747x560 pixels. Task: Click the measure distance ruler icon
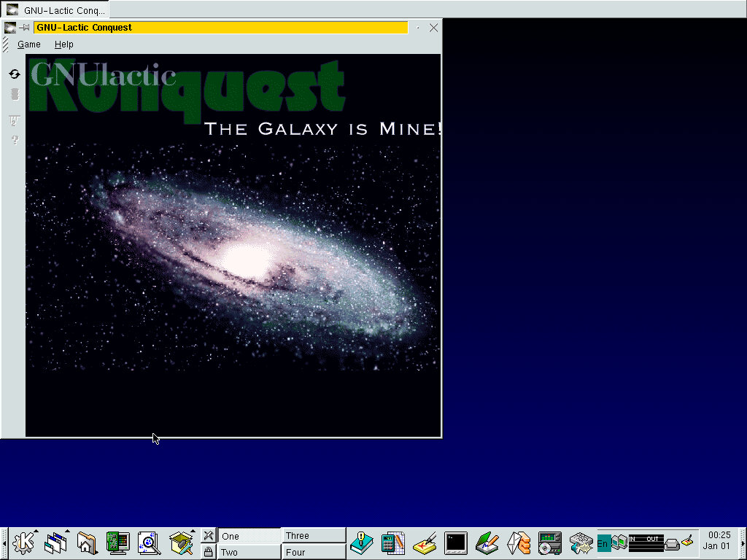pyautogui.click(x=14, y=120)
